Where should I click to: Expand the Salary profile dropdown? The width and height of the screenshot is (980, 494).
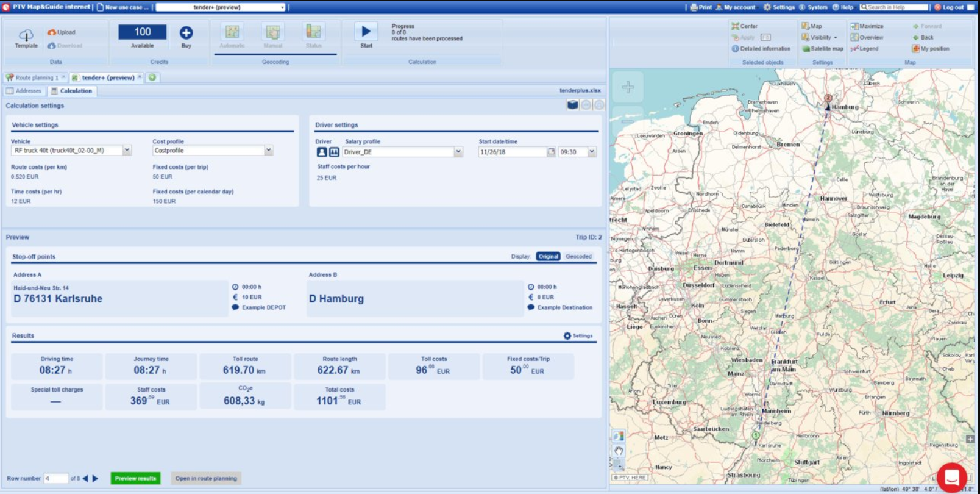(458, 152)
